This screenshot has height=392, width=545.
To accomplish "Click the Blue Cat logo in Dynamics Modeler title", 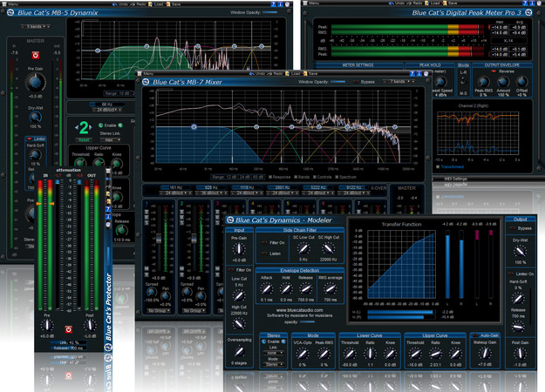I will (229, 220).
